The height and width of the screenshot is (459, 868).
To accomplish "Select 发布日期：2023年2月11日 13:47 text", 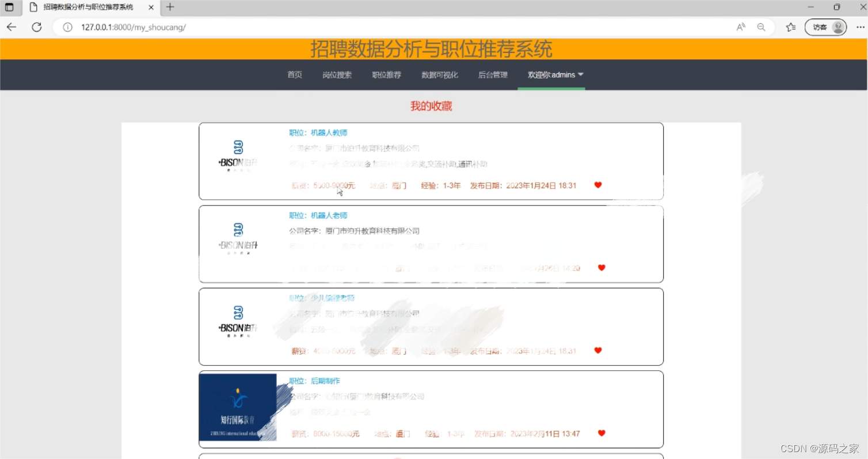I will [x=527, y=434].
